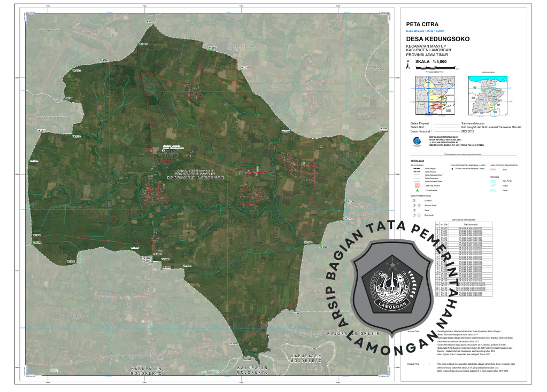This screenshot has width=547, height=392.
Task: Click the Badan Informasi Geospasial globe logo
Action: 418,140
